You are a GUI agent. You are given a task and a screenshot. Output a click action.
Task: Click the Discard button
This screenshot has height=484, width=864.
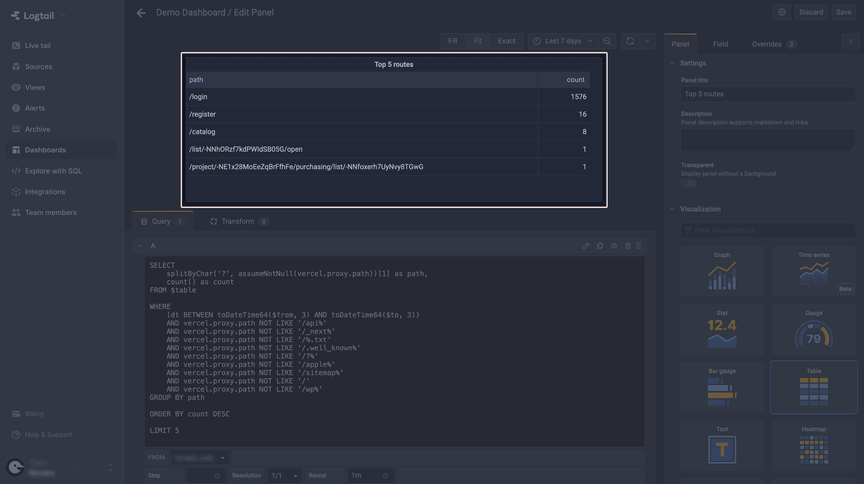[811, 12]
